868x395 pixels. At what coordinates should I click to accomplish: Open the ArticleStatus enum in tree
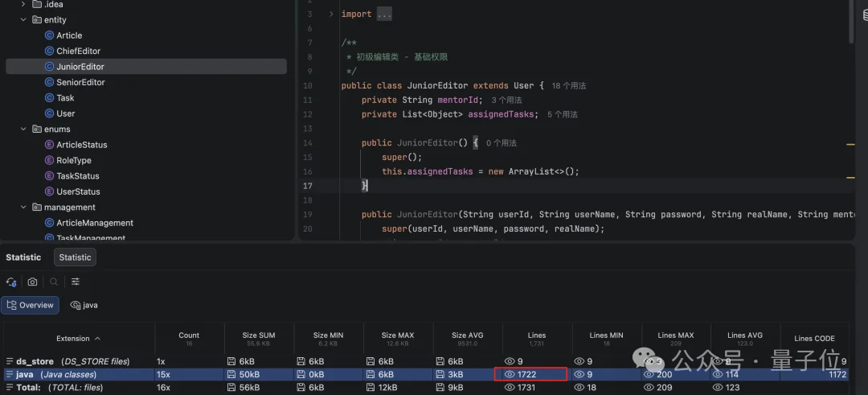tap(81, 145)
